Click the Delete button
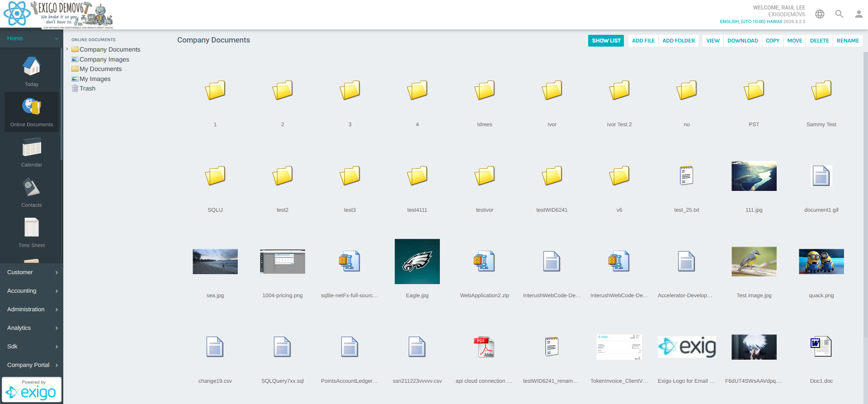 click(x=820, y=41)
